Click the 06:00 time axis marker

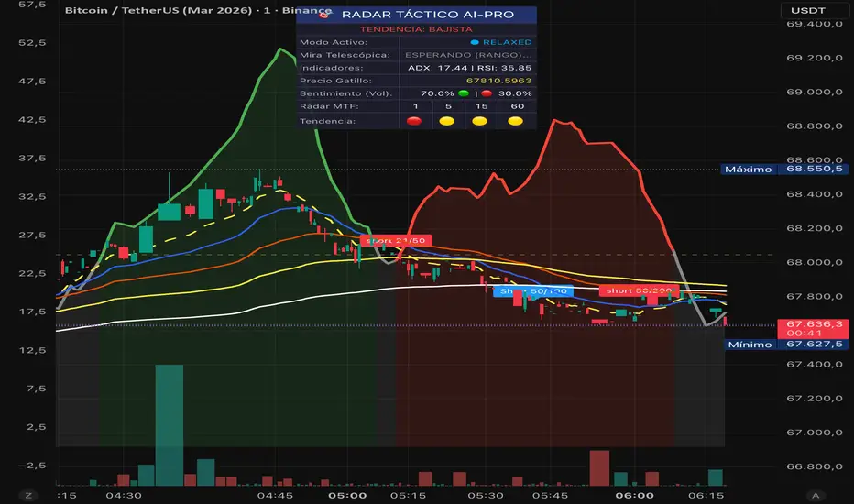[634, 495]
